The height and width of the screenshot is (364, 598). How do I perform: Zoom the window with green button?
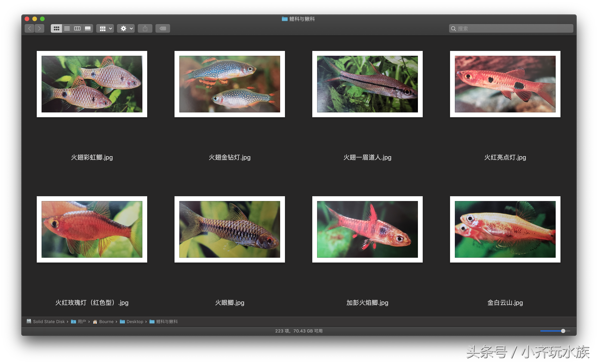point(42,19)
